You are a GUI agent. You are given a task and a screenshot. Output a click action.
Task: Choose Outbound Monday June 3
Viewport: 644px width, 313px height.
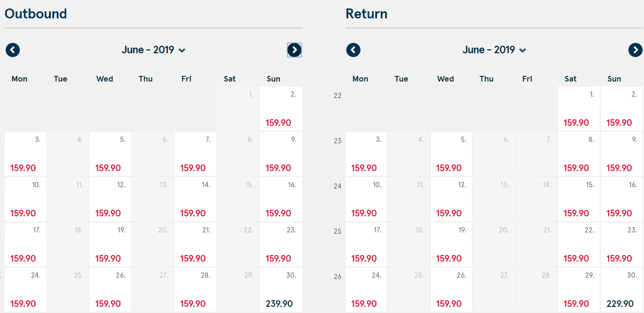pyautogui.click(x=25, y=154)
